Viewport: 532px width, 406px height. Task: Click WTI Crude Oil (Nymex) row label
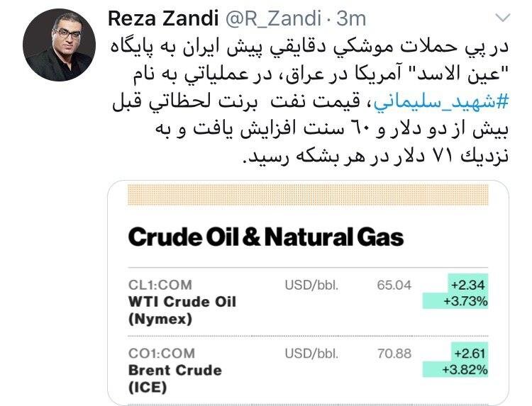pos(182,310)
